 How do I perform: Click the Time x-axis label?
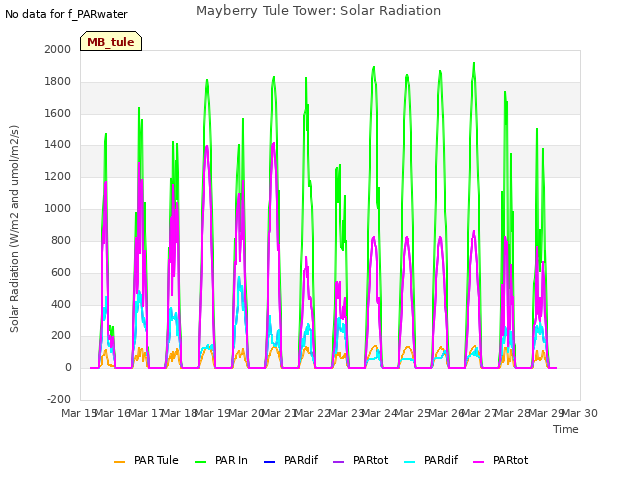pyautogui.click(x=566, y=429)
